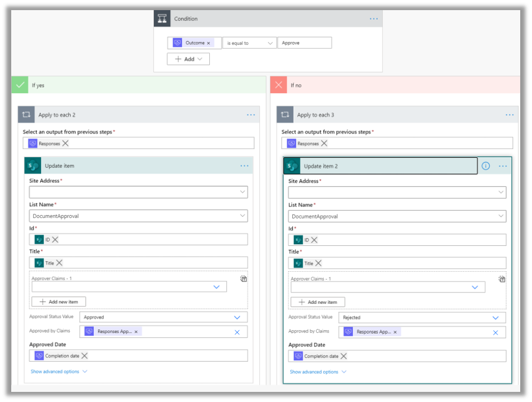Show advanced options in Update item
The height and width of the screenshot is (402, 532).
(x=59, y=372)
